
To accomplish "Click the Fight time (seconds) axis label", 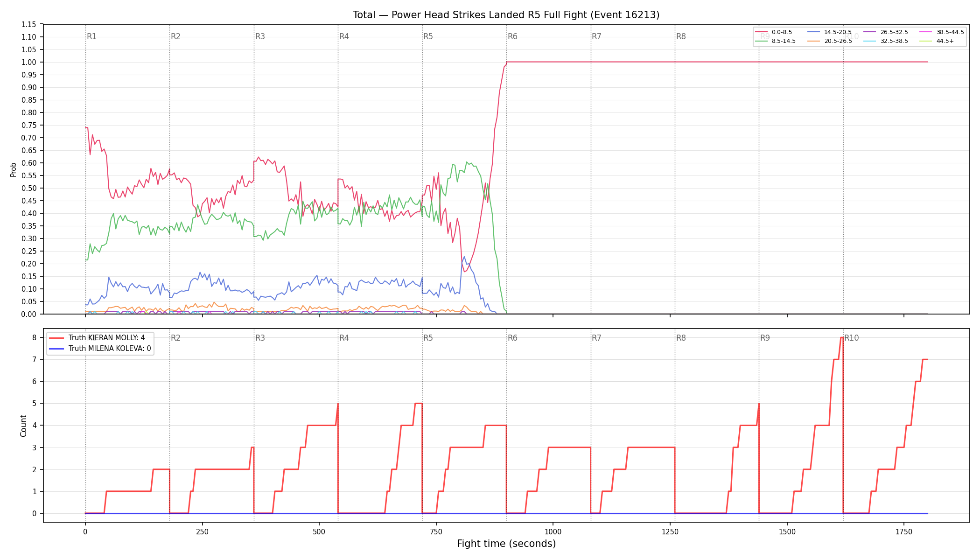I will pyautogui.click(x=506, y=544).
